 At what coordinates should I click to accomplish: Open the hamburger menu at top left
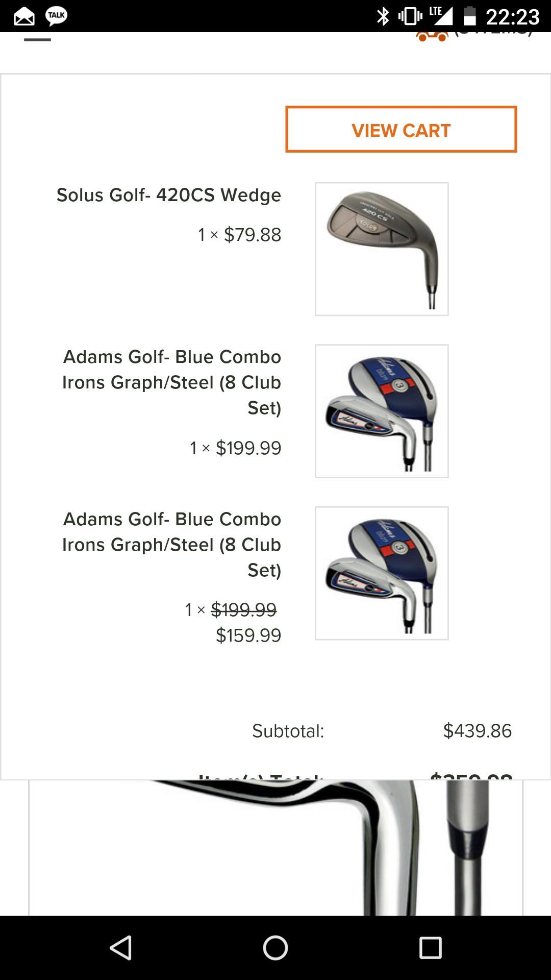[37, 39]
